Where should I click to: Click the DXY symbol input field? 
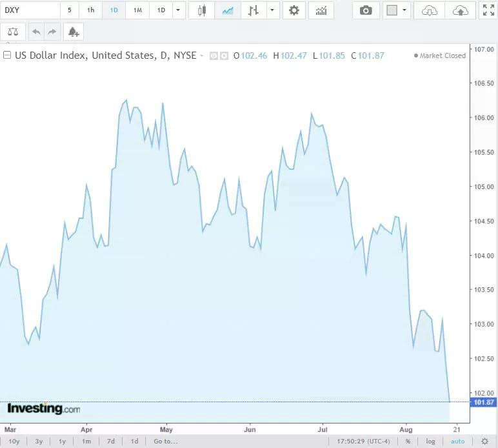coord(30,10)
